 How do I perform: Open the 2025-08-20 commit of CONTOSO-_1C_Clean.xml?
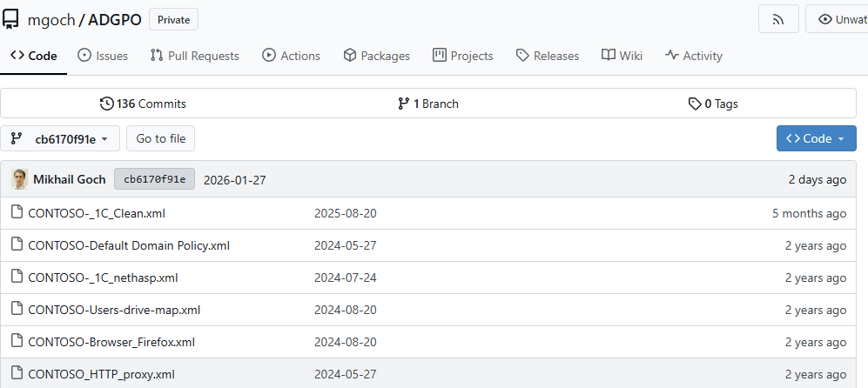point(346,214)
